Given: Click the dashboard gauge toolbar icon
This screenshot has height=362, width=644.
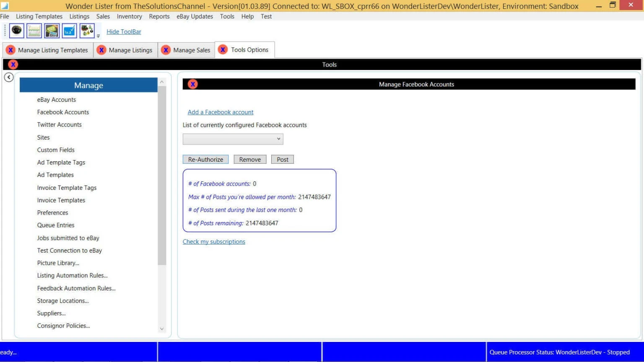Looking at the screenshot, I should pyautogui.click(x=16, y=31).
